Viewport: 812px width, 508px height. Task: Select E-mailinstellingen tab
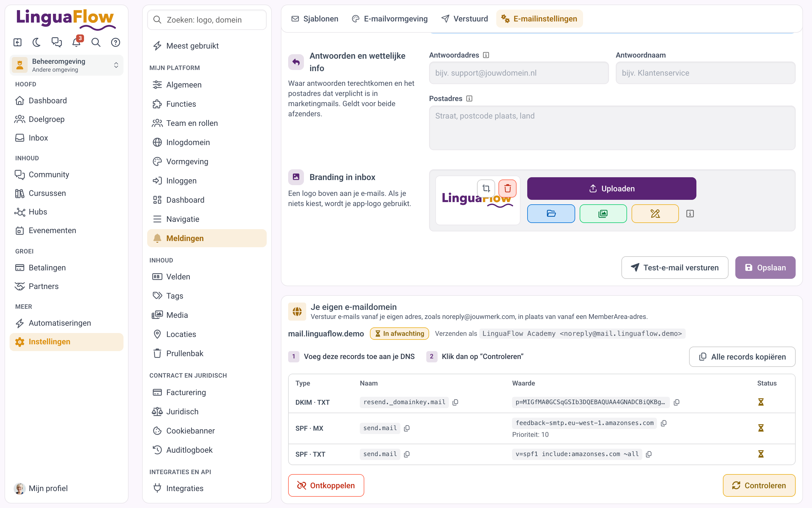[540, 19]
